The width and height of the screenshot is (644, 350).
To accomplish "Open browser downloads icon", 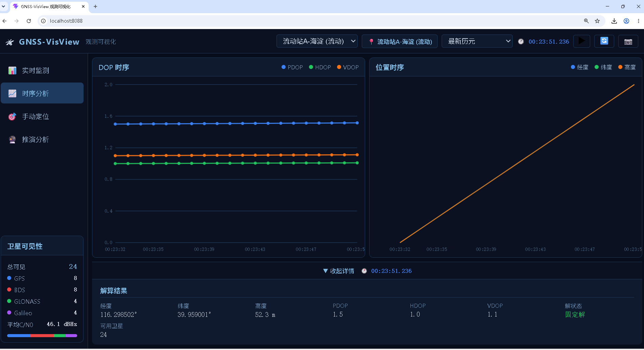I will [x=614, y=21].
